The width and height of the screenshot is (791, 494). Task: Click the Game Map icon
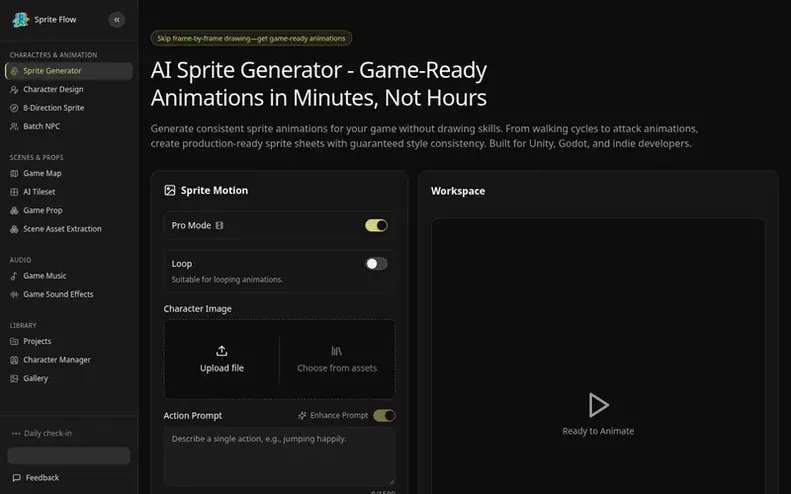pyautogui.click(x=14, y=174)
